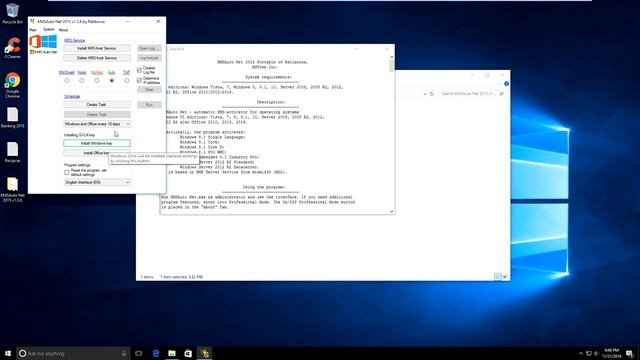Click the Explorer search box field
Image resolution: width=640 pixels, height=360 pixels.
tap(472, 94)
